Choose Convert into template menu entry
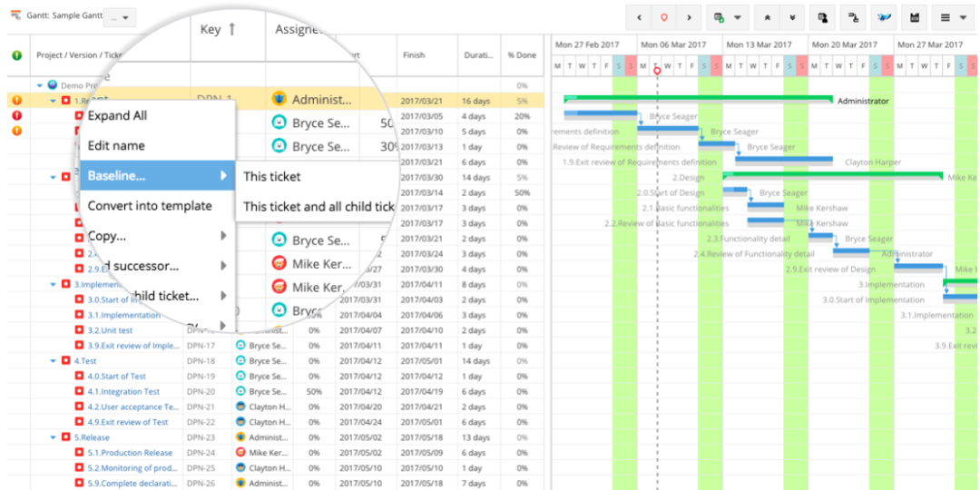The height and width of the screenshot is (490, 980). tap(150, 206)
